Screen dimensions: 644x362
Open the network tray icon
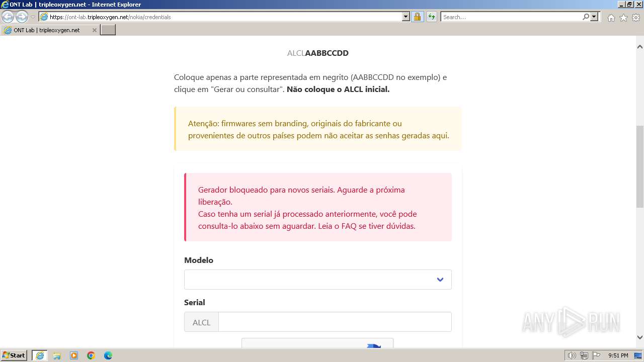click(584, 355)
